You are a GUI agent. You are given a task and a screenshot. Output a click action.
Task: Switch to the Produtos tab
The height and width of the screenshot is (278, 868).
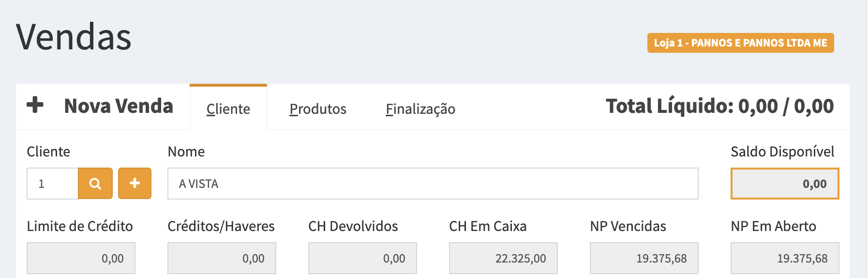click(317, 109)
